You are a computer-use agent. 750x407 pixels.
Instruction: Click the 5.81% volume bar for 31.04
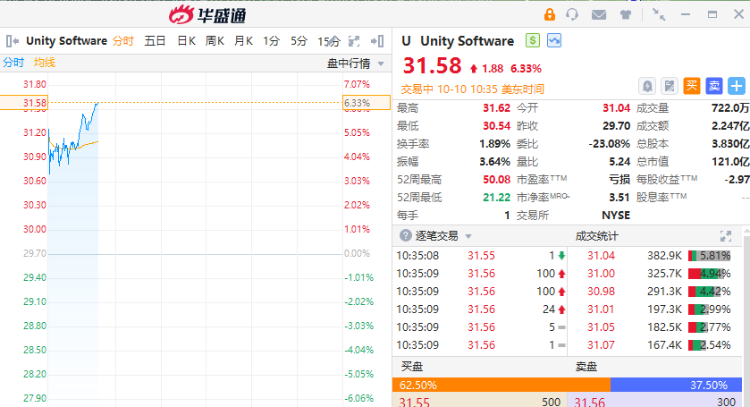coord(709,256)
